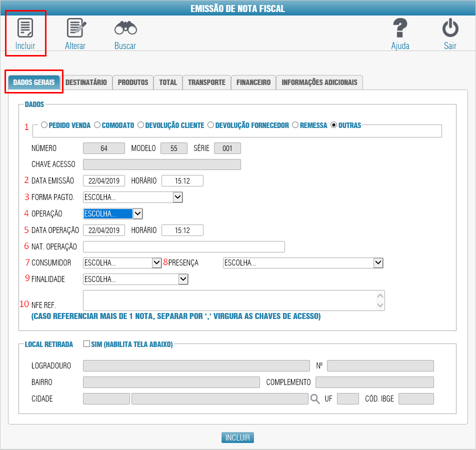Select the Comodato radio option
Image resolution: width=476 pixels, height=450 pixels.
click(x=97, y=125)
